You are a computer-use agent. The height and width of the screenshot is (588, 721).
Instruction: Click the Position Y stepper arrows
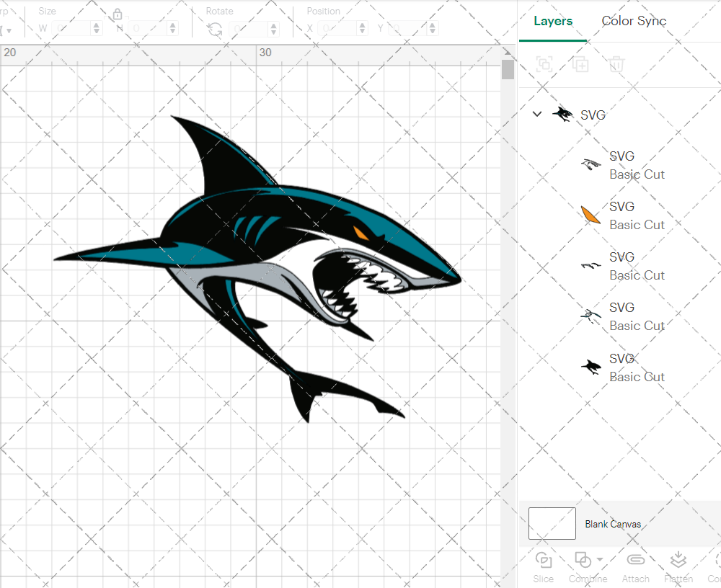tap(432, 29)
